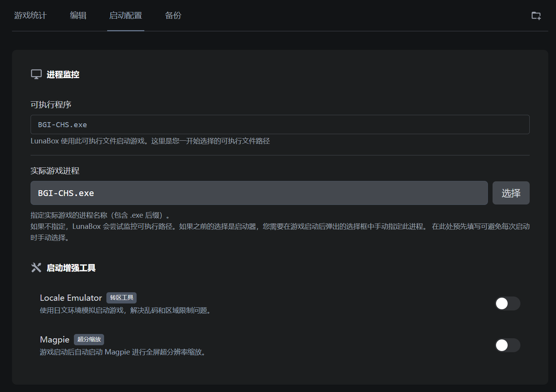Switch to the 备份 tab

tap(173, 15)
